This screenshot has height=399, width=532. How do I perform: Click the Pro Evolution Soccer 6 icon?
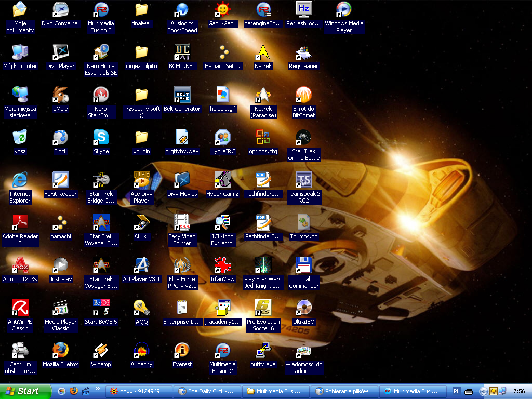coord(263,308)
